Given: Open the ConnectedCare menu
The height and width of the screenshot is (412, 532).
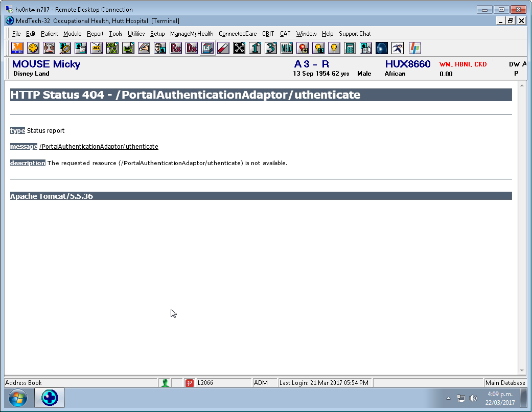Looking at the screenshot, I should point(238,34).
